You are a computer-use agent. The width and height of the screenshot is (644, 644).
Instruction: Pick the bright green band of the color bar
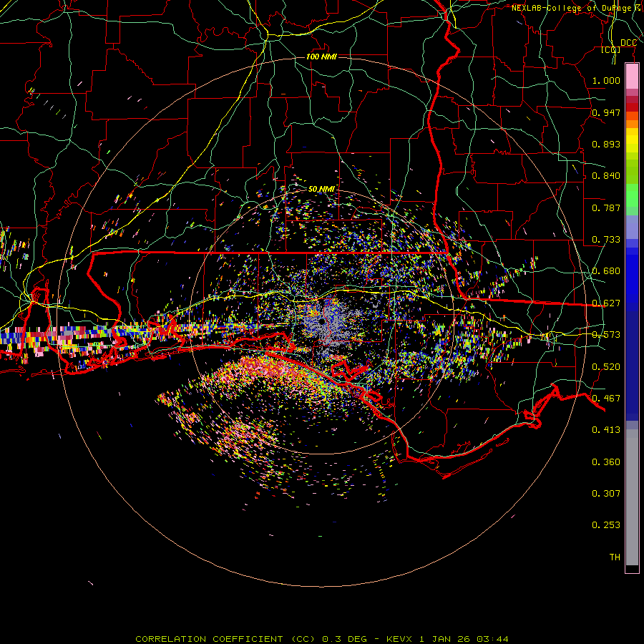click(x=632, y=195)
